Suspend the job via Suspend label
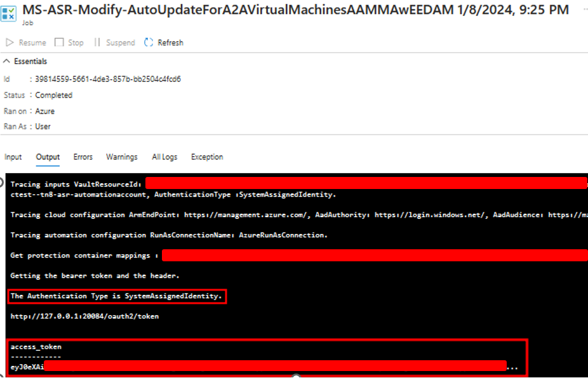 (121, 42)
